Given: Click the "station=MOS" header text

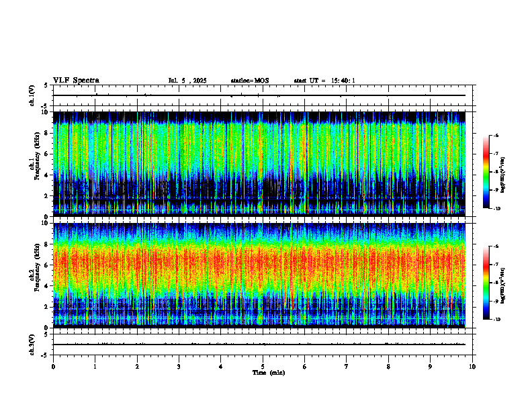Looking at the screenshot, I should click(250, 81).
